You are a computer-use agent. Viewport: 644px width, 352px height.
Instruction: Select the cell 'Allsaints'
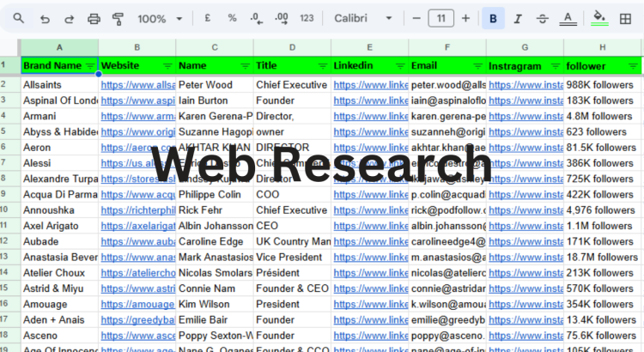[x=59, y=85]
